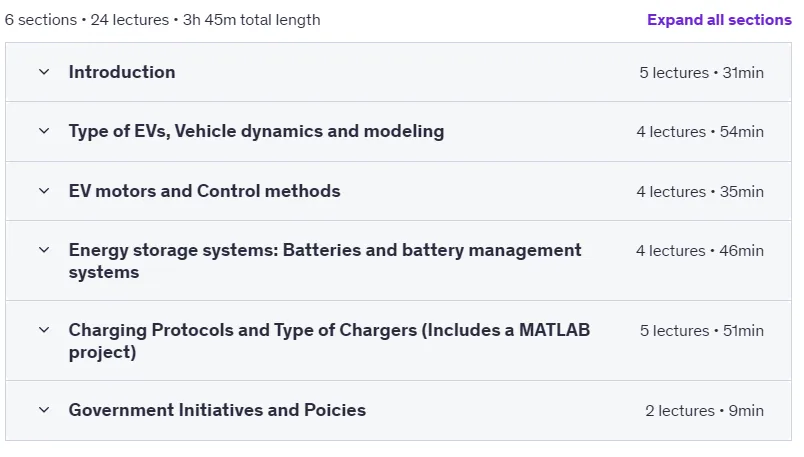The image size is (804, 457).
Task: Click the course summary 6 sections text
Action: coord(41,20)
